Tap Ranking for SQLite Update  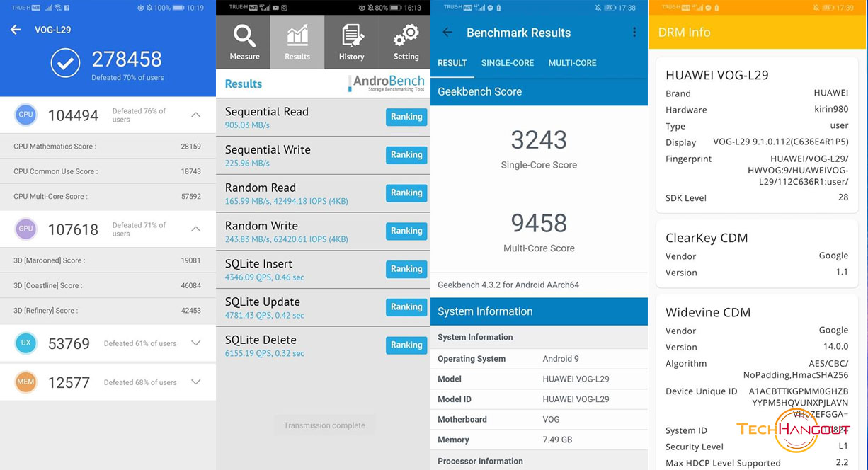(406, 307)
